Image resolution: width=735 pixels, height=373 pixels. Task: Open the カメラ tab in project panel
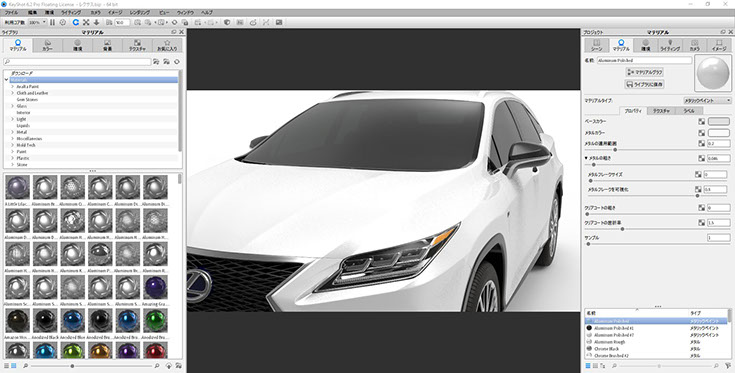[695, 45]
